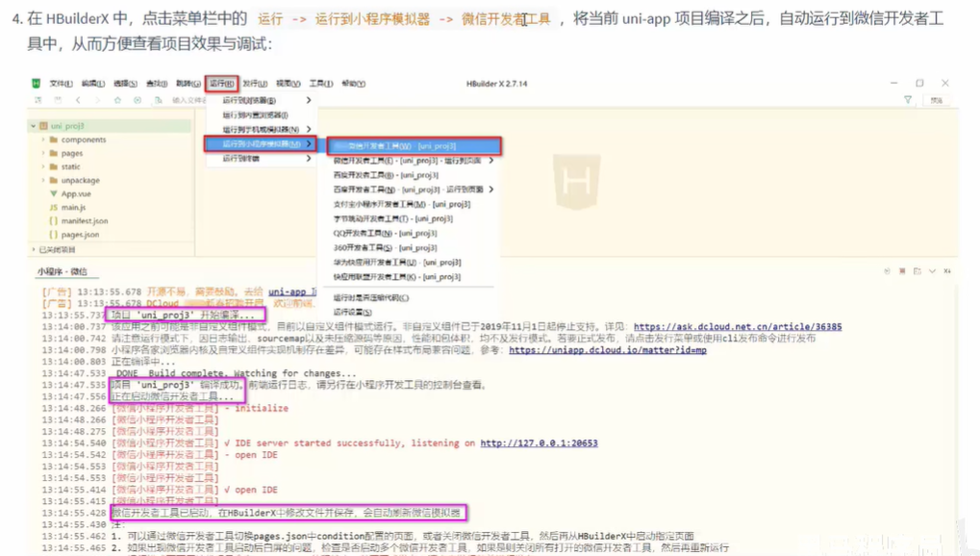Screen dimensions: 980x556
Task: Open the 运行(R) menu
Action: [x=222, y=83]
